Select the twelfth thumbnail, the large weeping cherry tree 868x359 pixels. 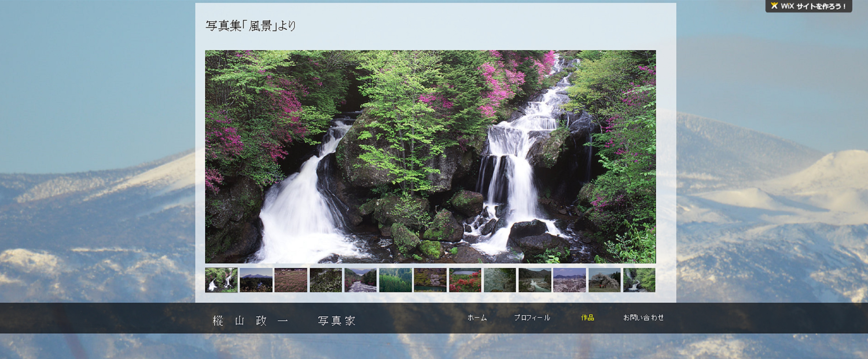(605, 280)
